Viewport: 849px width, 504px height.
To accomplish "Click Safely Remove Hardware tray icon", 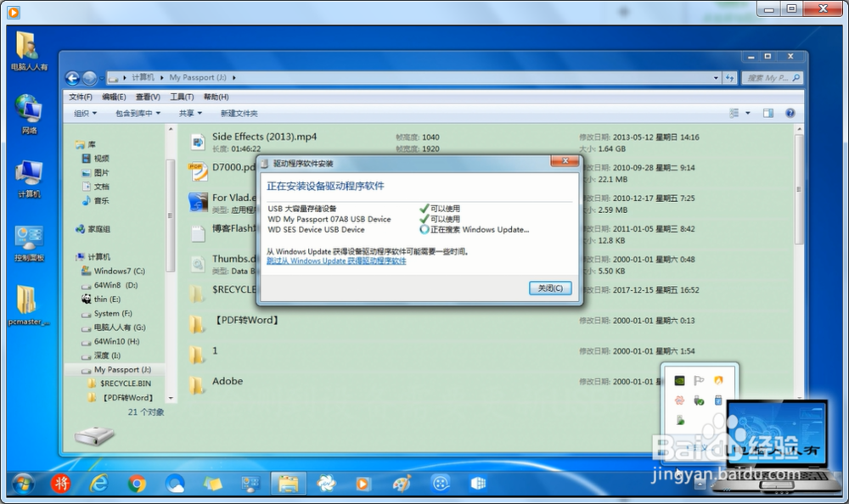I will point(699,400).
